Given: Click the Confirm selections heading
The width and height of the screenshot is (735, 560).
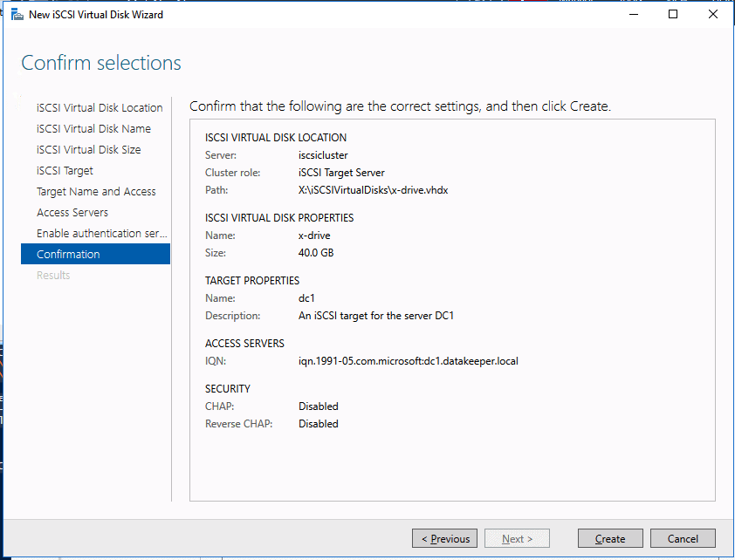Looking at the screenshot, I should (101, 63).
